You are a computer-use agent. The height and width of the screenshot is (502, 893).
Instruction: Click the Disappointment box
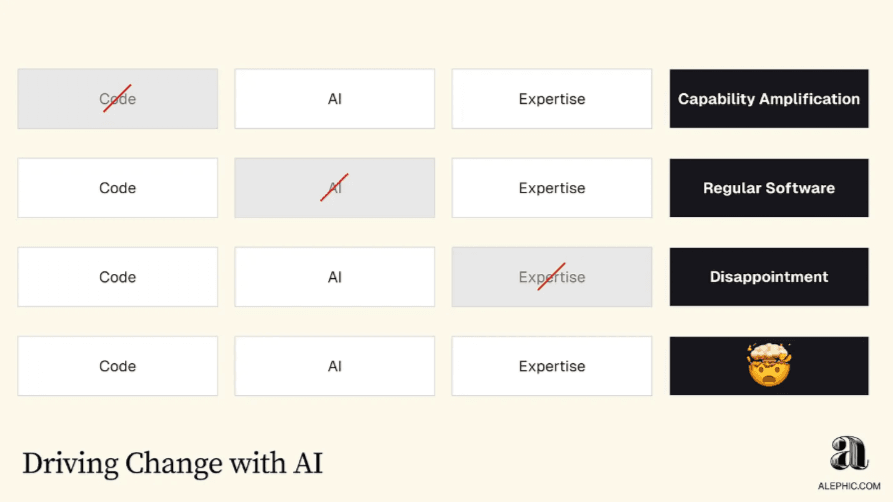click(769, 277)
